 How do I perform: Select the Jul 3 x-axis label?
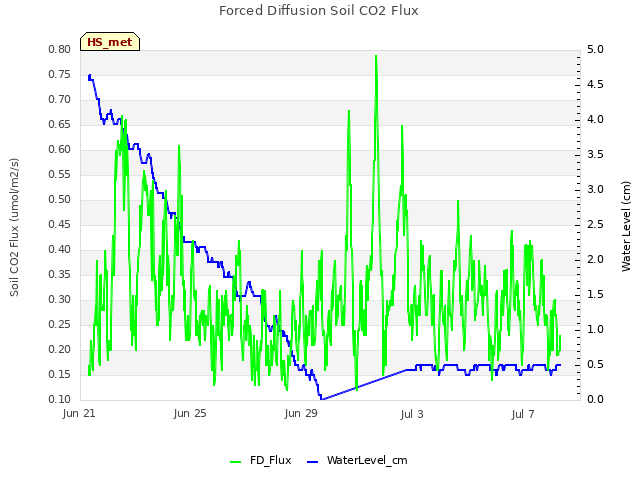tap(412, 414)
